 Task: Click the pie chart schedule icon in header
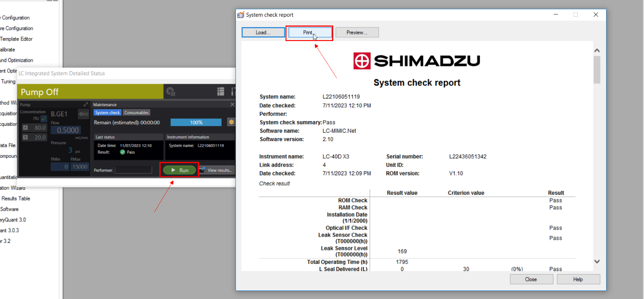(170, 92)
